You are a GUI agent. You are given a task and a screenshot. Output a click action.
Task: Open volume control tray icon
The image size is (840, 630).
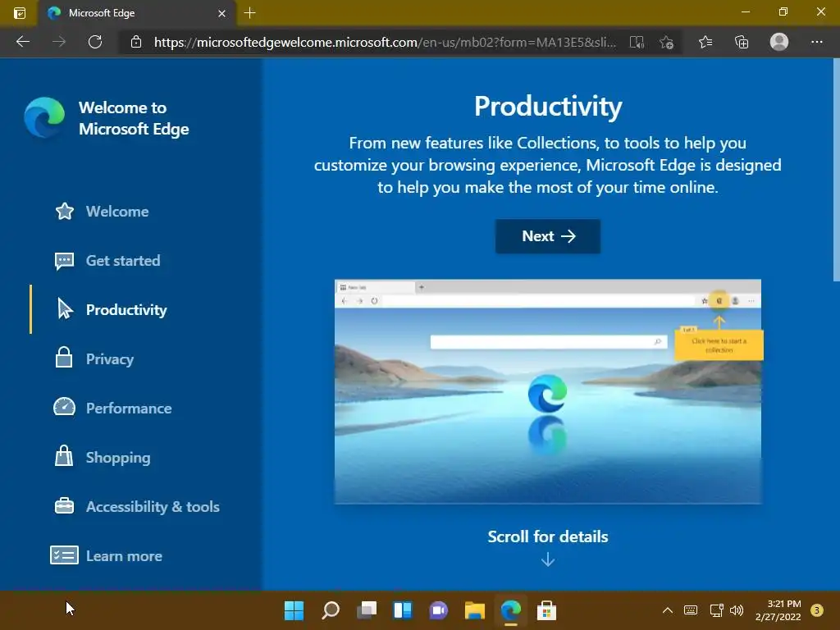click(737, 610)
